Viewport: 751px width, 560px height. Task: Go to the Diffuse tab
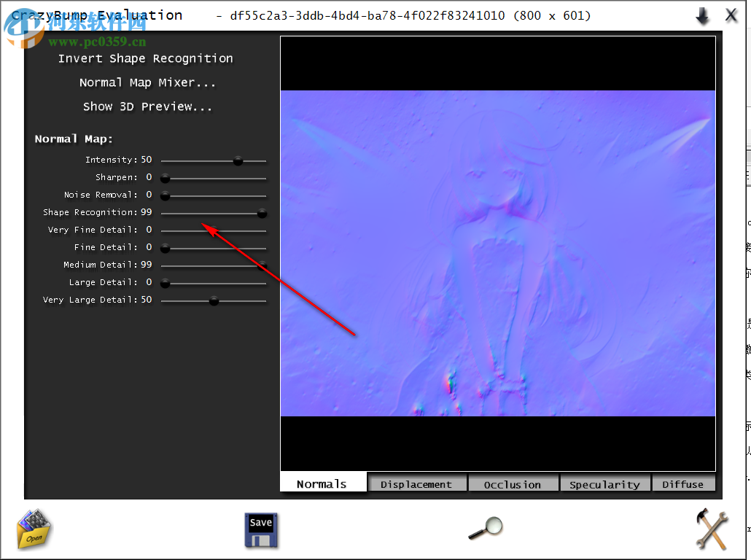683,484
